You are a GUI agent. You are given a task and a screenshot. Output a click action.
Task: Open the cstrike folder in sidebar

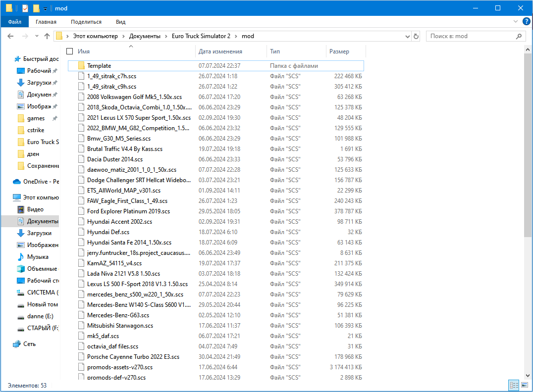tap(36, 130)
